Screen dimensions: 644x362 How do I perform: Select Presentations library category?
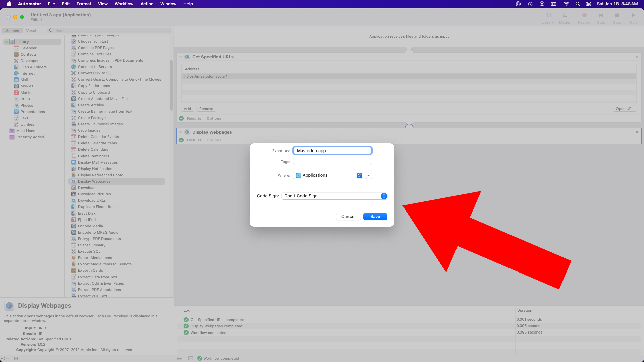point(33,112)
